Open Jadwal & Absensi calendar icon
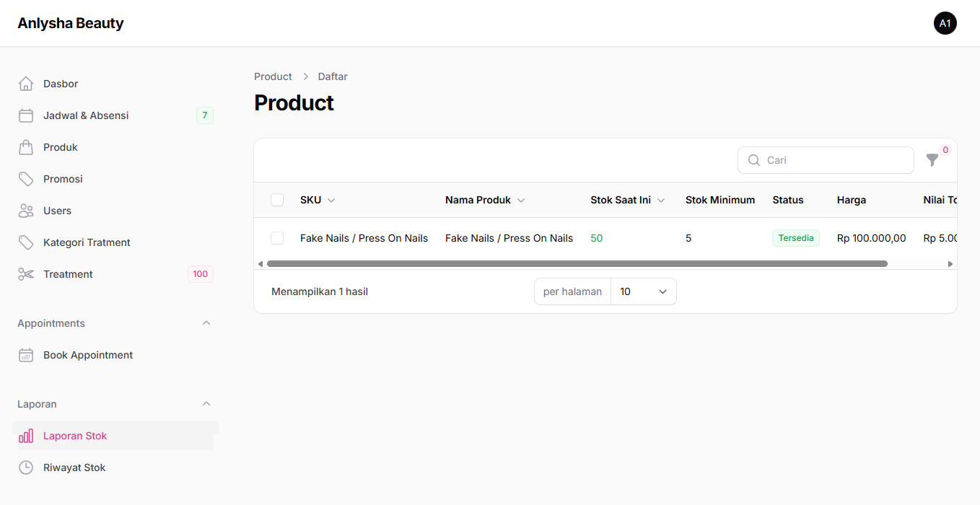The height and width of the screenshot is (505, 980). point(26,115)
